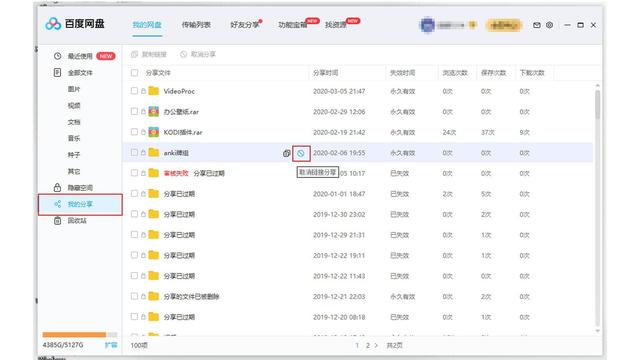Click folder icon of 2019-12-30 23:02 share

point(153,213)
